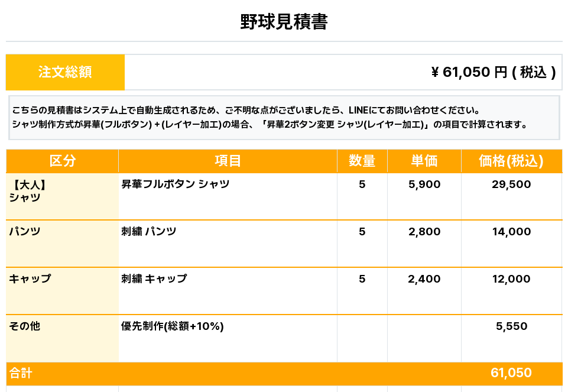Select the 合計 total row label

click(21, 373)
